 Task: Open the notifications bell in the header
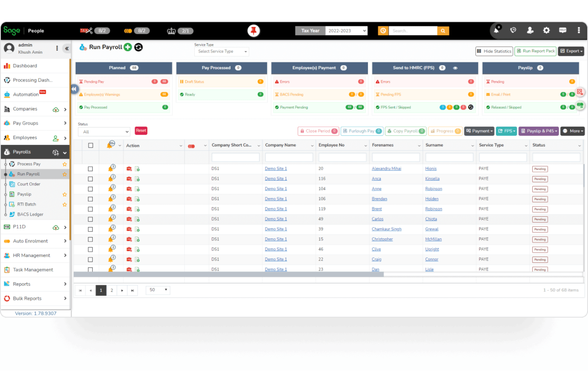[496, 30]
